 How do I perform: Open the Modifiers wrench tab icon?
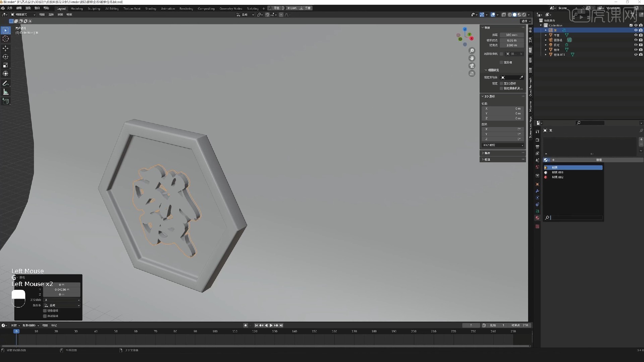[x=537, y=191]
